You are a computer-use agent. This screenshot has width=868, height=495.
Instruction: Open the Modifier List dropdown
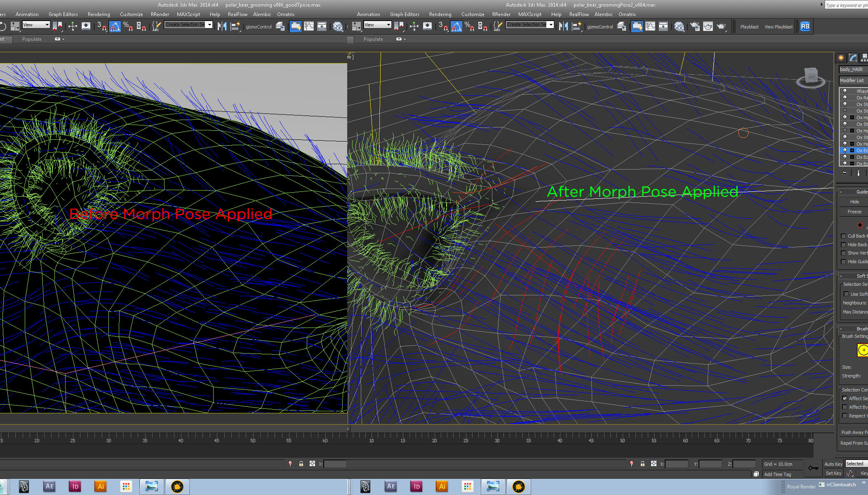853,80
